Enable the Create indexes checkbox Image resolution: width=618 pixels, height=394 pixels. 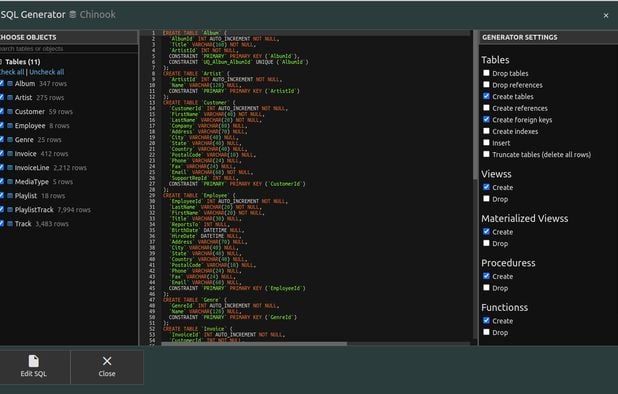486,131
